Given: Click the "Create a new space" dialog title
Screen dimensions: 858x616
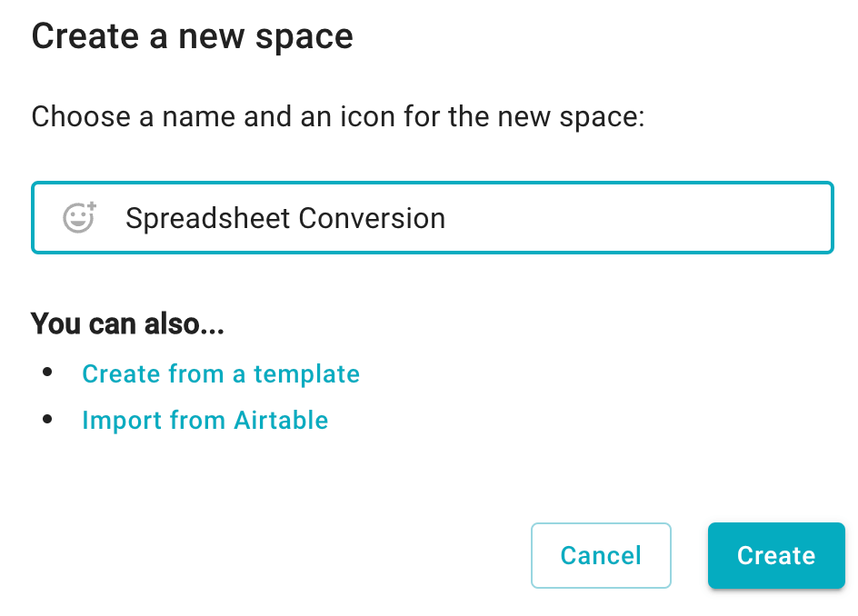Looking at the screenshot, I should (x=192, y=37).
